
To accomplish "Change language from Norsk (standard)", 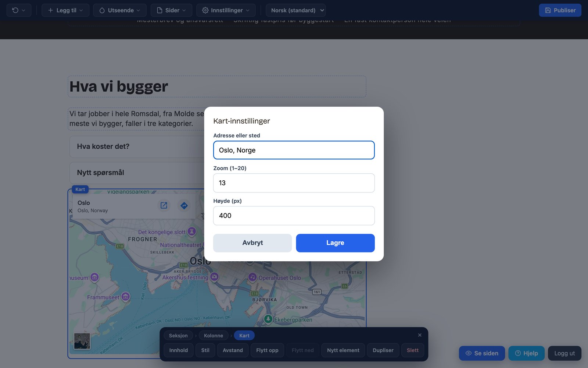I will pos(295,10).
